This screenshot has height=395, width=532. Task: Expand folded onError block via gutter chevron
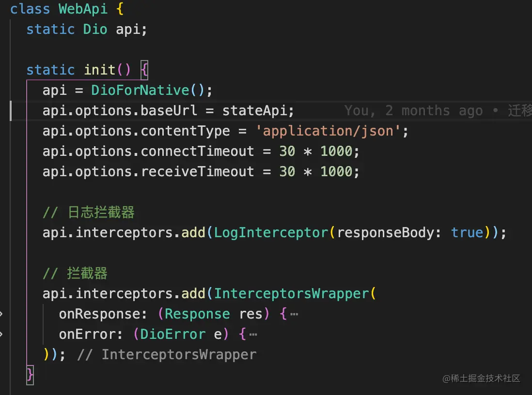[x=1, y=334]
